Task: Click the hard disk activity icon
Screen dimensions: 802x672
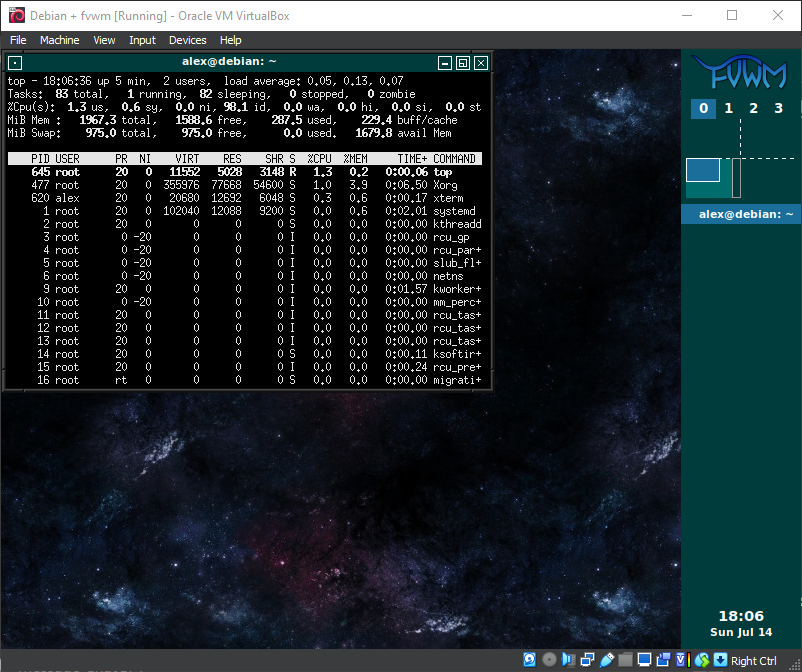Action: coord(531,661)
